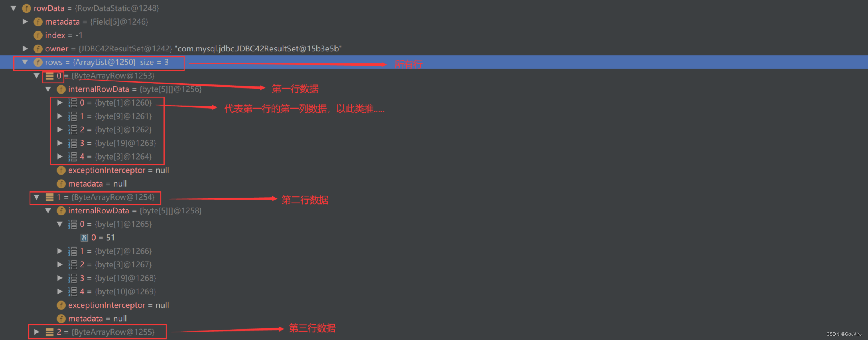Viewport: 868px width, 340px height.
Task: Collapse the rowData root node
Action: pos(14,8)
